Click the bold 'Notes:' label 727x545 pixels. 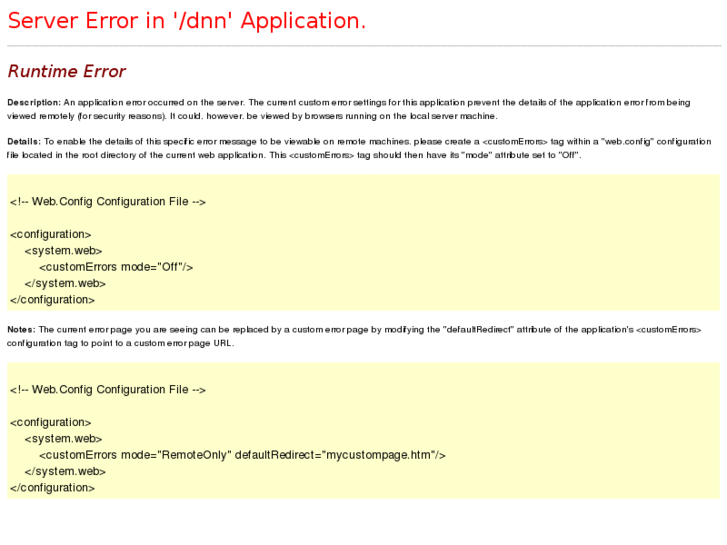click(x=21, y=330)
